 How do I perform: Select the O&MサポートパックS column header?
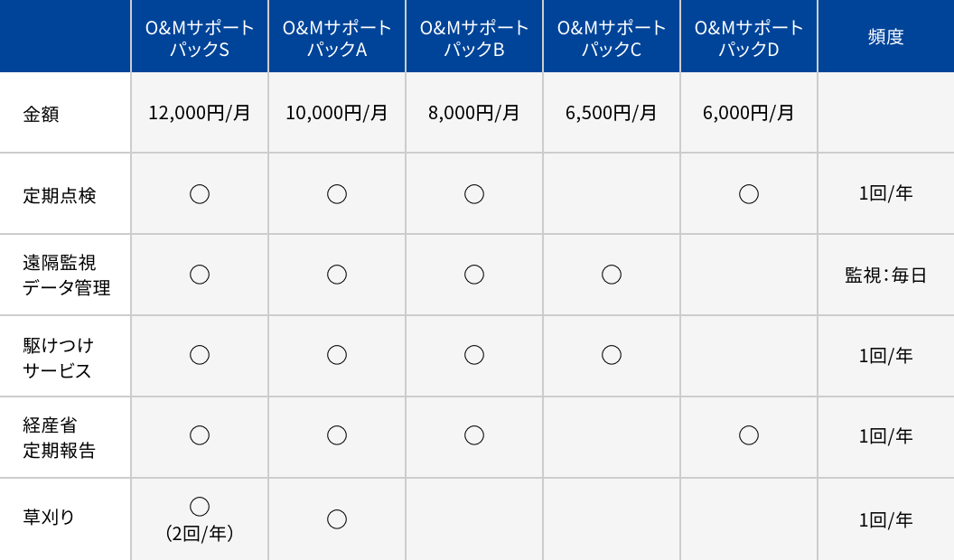(x=200, y=38)
